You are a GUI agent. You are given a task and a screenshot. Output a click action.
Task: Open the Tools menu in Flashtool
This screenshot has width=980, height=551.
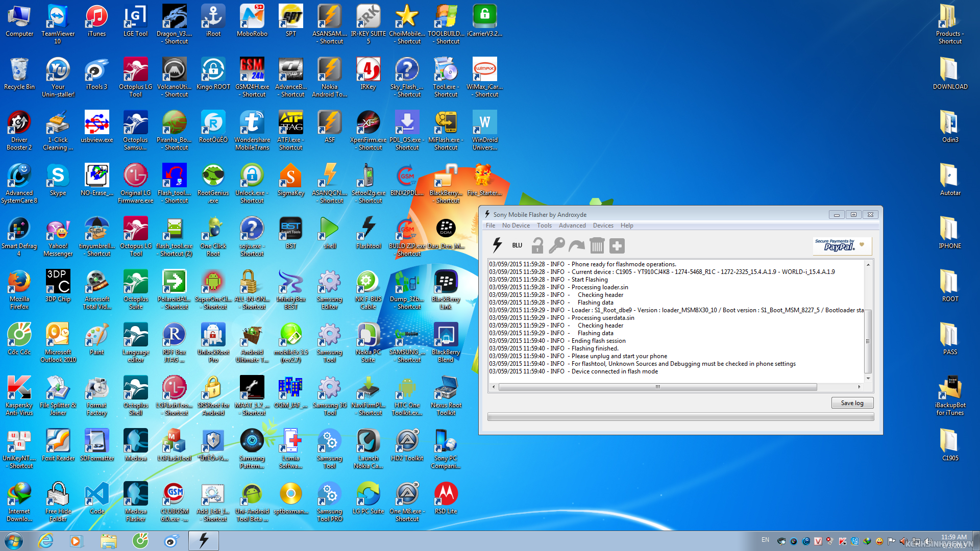(x=544, y=226)
